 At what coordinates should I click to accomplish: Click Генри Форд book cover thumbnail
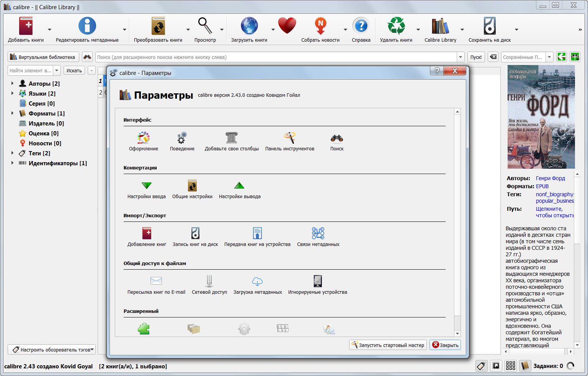pos(541,117)
